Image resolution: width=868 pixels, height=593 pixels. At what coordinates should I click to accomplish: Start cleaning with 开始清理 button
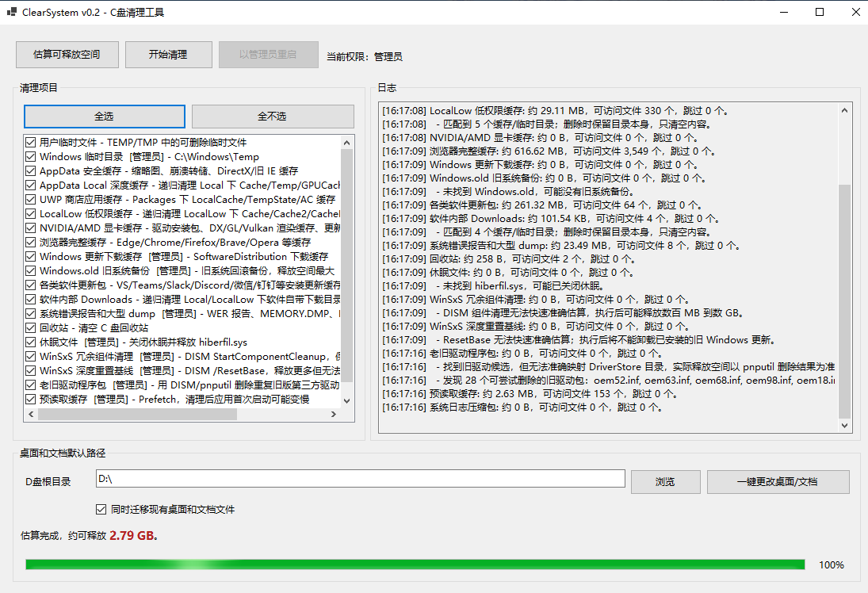pos(168,55)
